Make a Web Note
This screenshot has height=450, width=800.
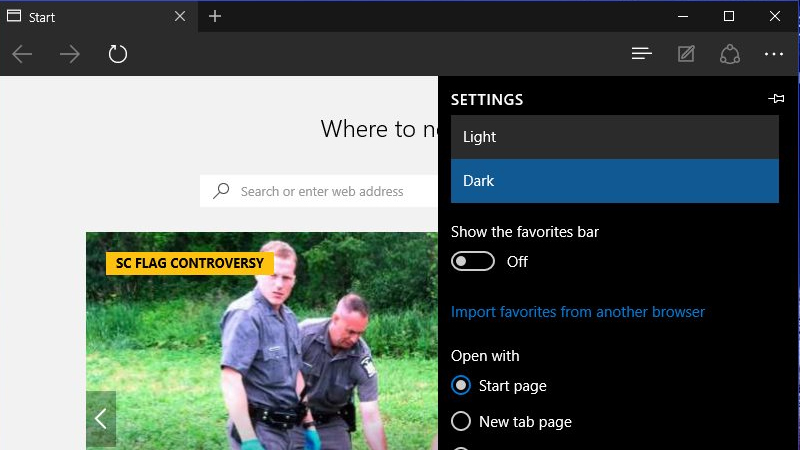pos(686,54)
